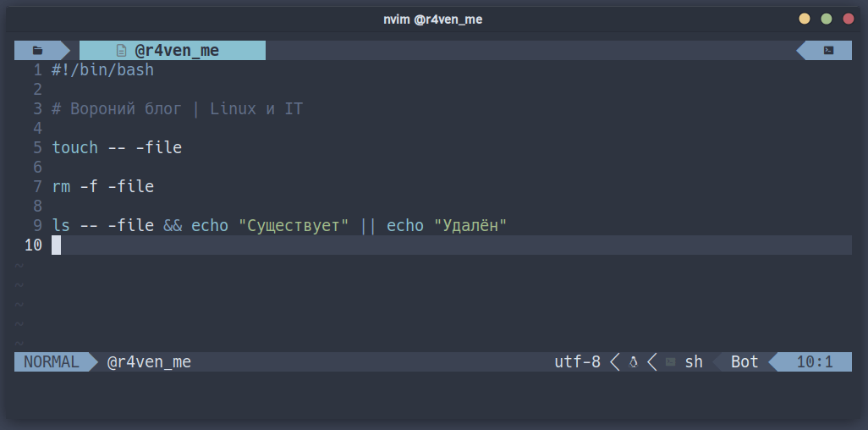Click the sh filetype label
The width and height of the screenshot is (868, 430).
click(x=694, y=362)
